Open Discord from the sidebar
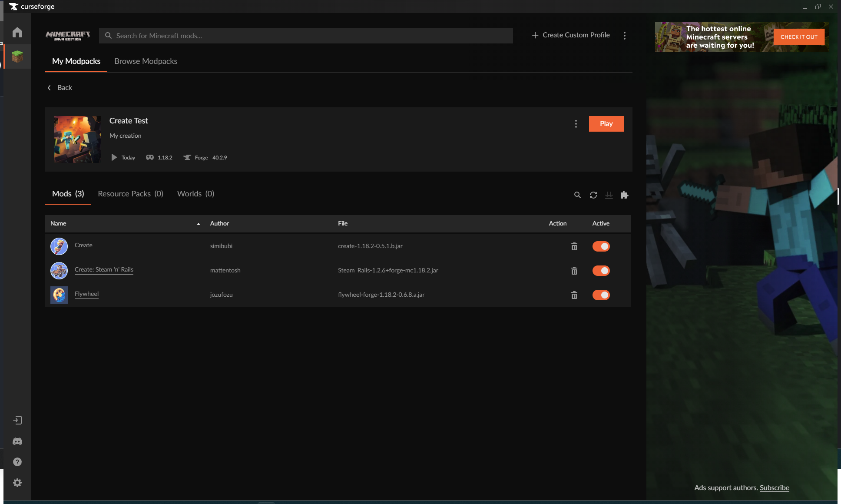841x504 pixels. tap(17, 441)
